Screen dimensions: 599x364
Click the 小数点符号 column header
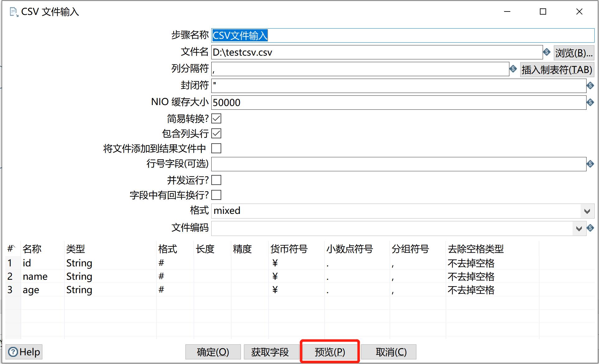[x=357, y=249]
